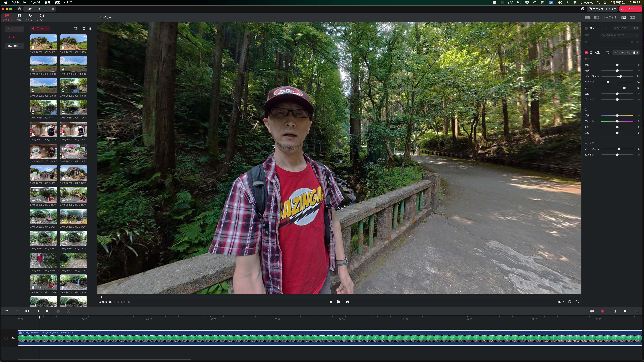Open the macOS sound volume menu
644x362 pixels.
[x=560, y=2]
